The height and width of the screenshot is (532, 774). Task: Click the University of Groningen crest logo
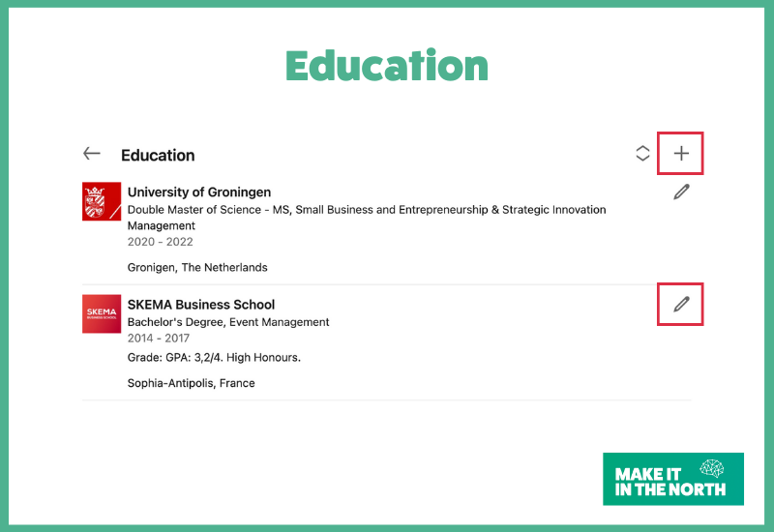pyautogui.click(x=102, y=201)
